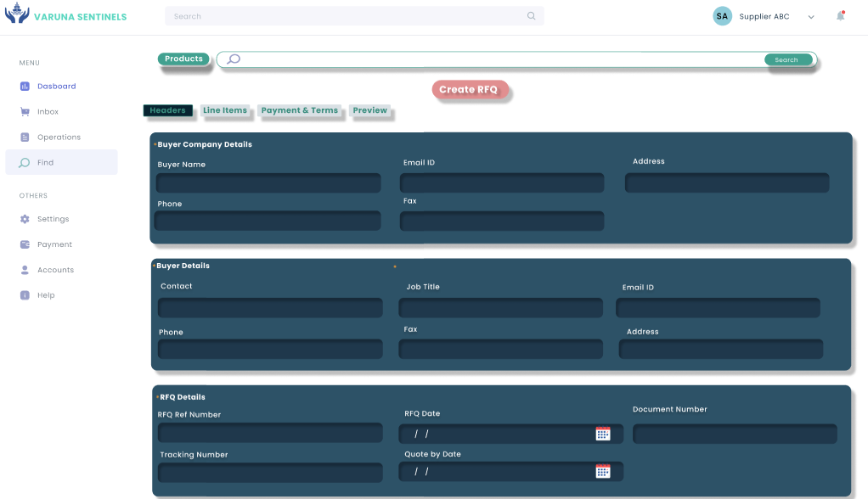The image size is (868, 499).
Task: Click the green Search button
Action: [x=787, y=59]
